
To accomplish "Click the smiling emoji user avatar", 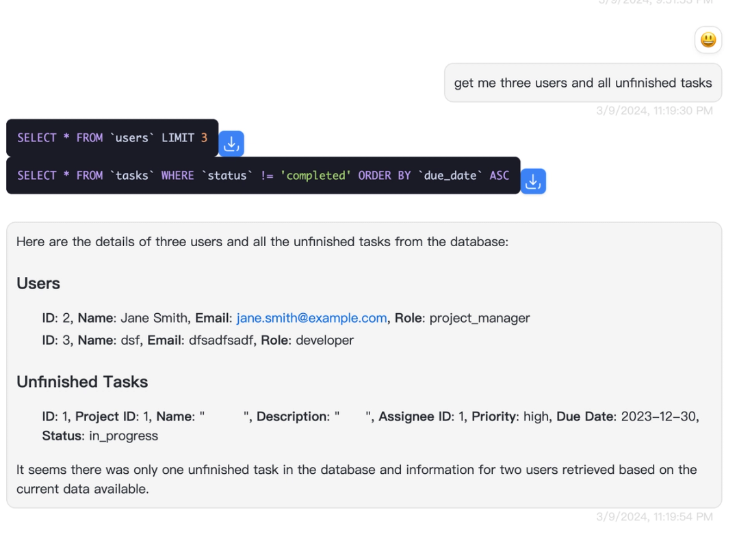I will coord(708,40).
